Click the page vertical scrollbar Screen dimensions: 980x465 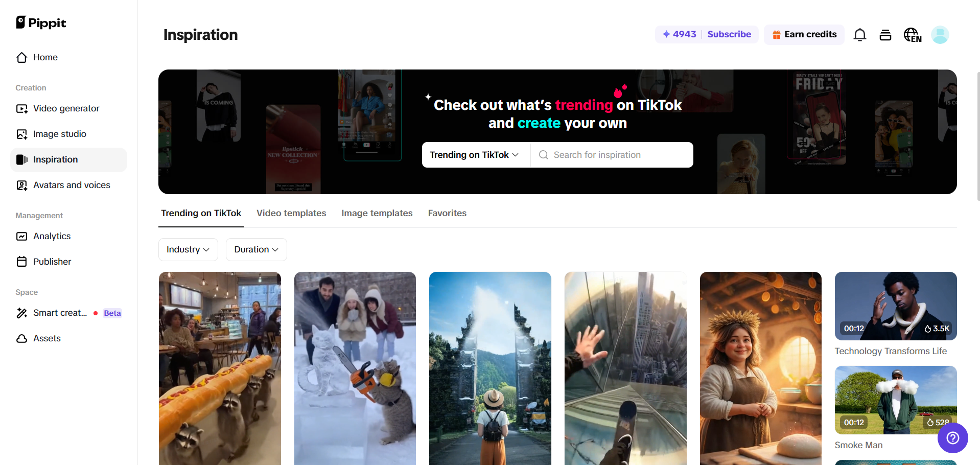click(x=978, y=136)
